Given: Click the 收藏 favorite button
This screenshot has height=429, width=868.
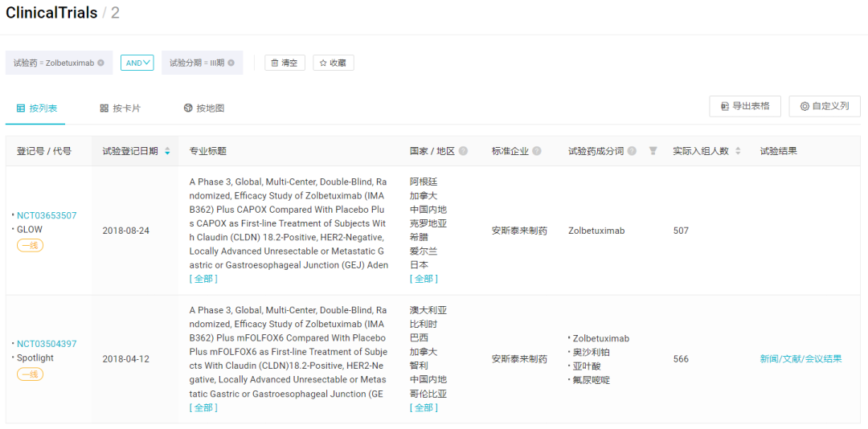Looking at the screenshot, I should [333, 63].
